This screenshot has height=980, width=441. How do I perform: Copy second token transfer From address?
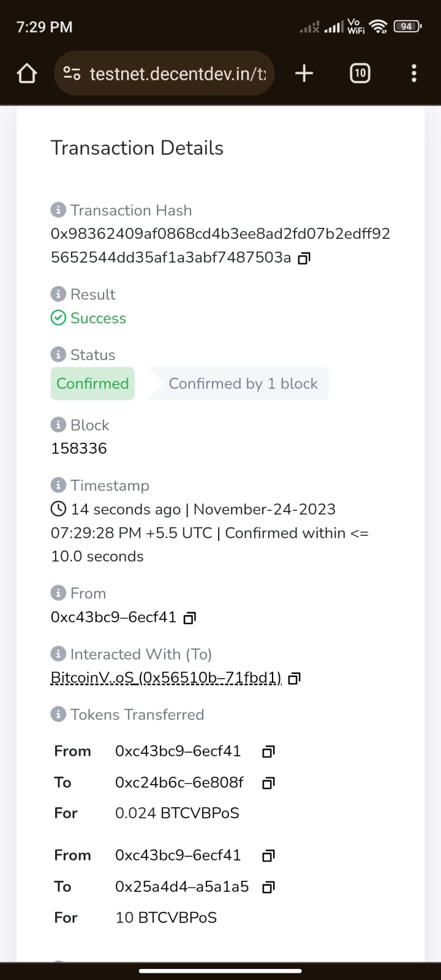[x=268, y=856]
